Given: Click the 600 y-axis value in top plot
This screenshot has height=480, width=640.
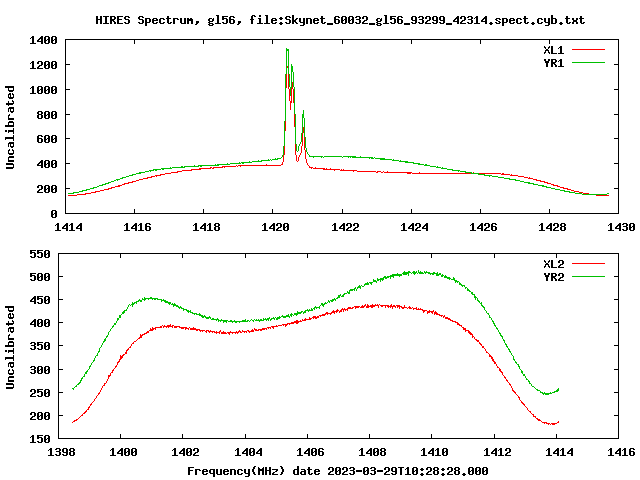Looking at the screenshot, I should point(47,139).
